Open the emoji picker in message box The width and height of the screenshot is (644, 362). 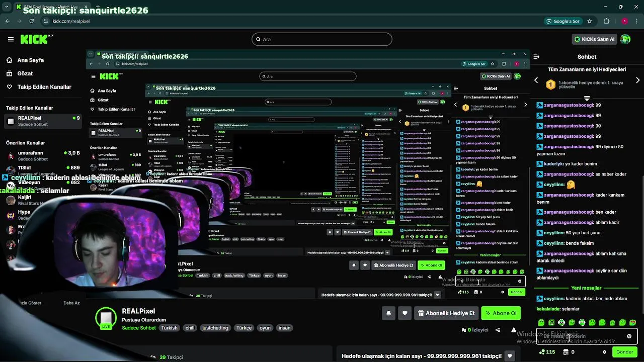point(629,336)
